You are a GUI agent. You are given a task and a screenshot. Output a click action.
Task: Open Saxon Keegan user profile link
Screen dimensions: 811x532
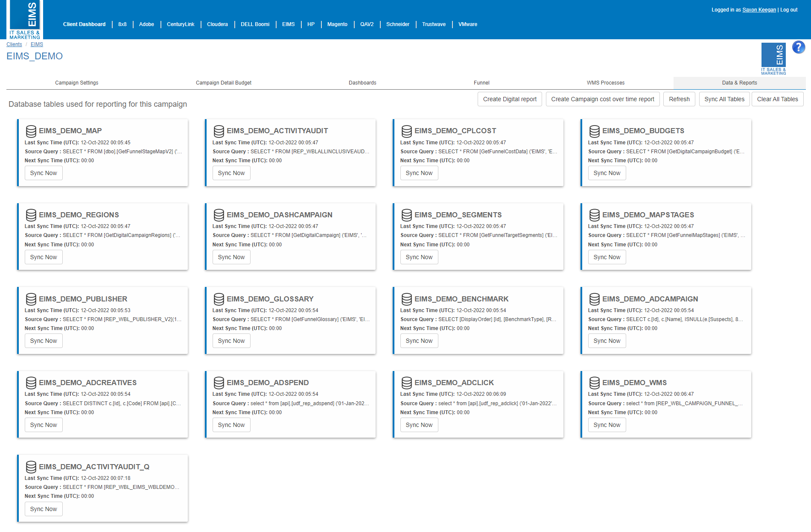pos(759,10)
